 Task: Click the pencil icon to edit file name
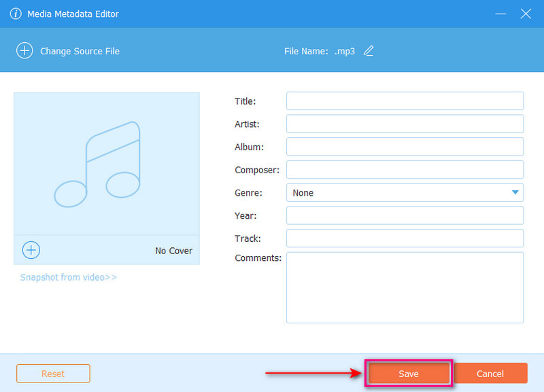(369, 51)
